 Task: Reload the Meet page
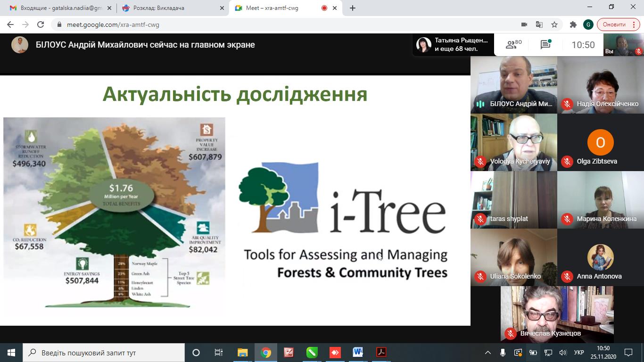tap(41, 25)
